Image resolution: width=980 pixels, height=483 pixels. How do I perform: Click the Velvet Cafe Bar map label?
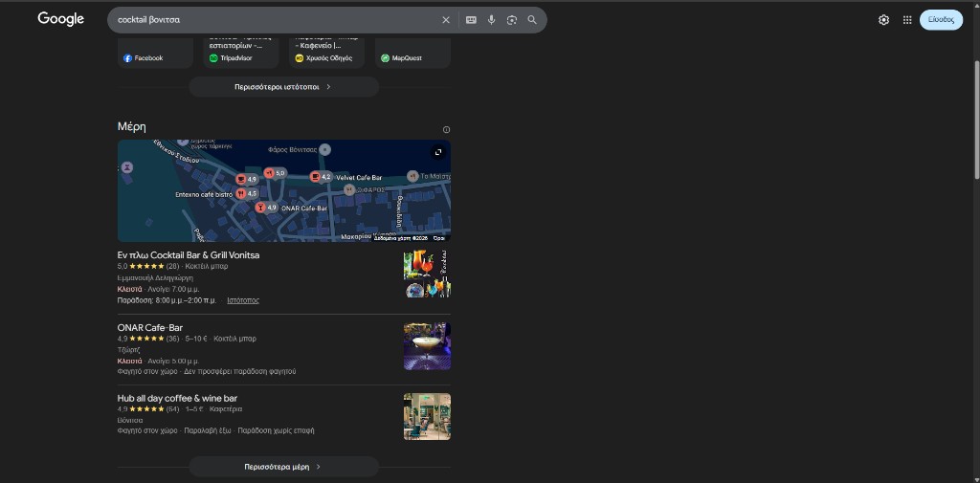tap(359, 178)
